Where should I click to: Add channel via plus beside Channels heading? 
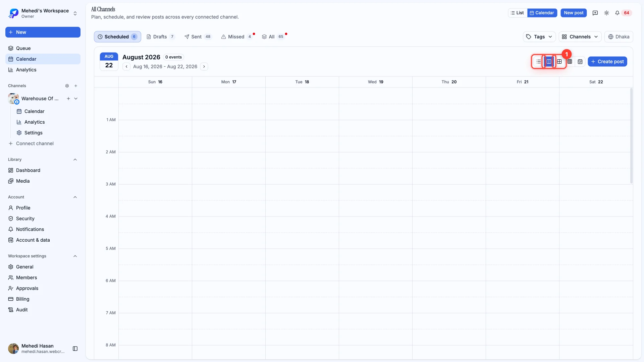click(x=76, y=86)
